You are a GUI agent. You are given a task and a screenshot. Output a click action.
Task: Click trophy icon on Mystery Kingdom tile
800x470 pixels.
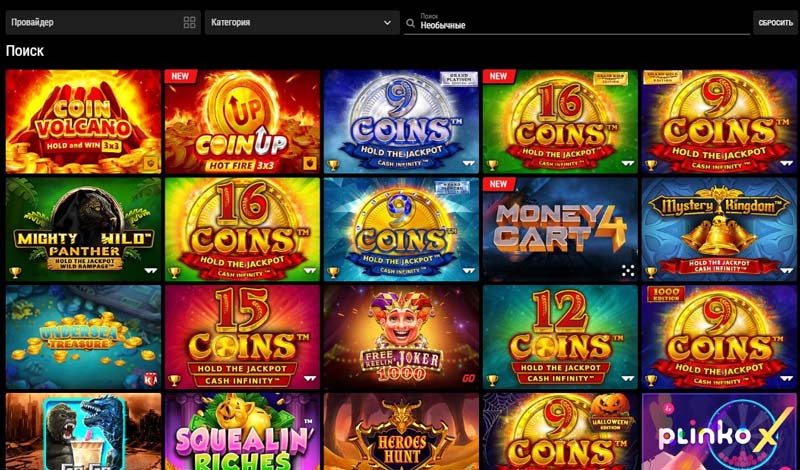click(652, 273)
